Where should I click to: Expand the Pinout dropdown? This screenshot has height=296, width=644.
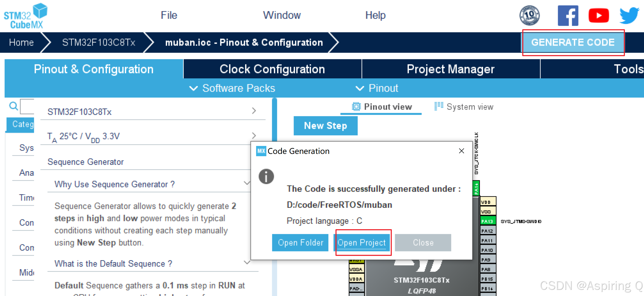click(x=377, y=88)
